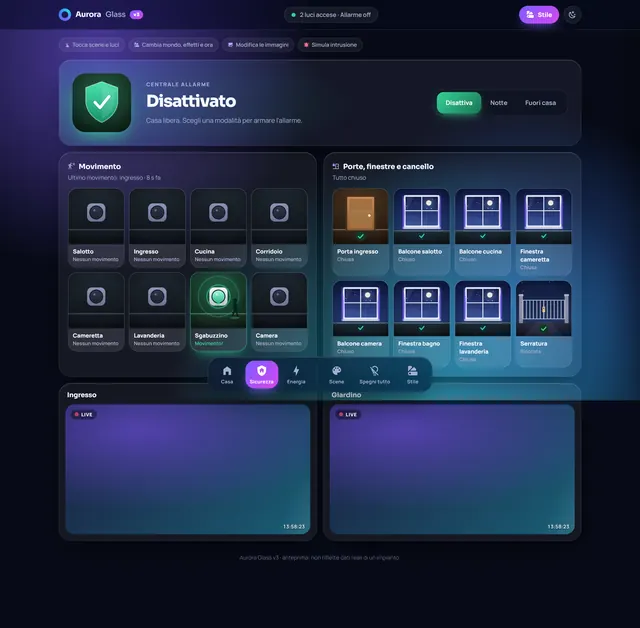The width and height of the screenshot is (640, 628).
Task: Click the 2 luci accese status pill
Action: 331,15
